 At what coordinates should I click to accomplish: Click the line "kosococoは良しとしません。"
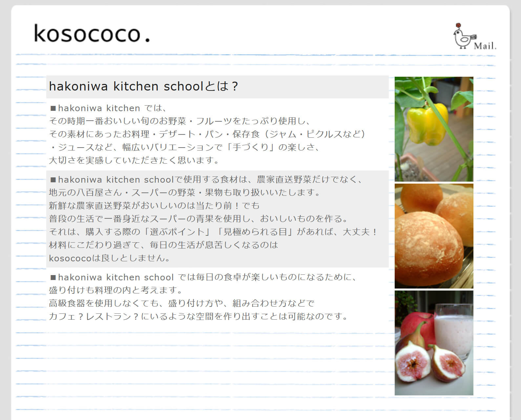110,258
